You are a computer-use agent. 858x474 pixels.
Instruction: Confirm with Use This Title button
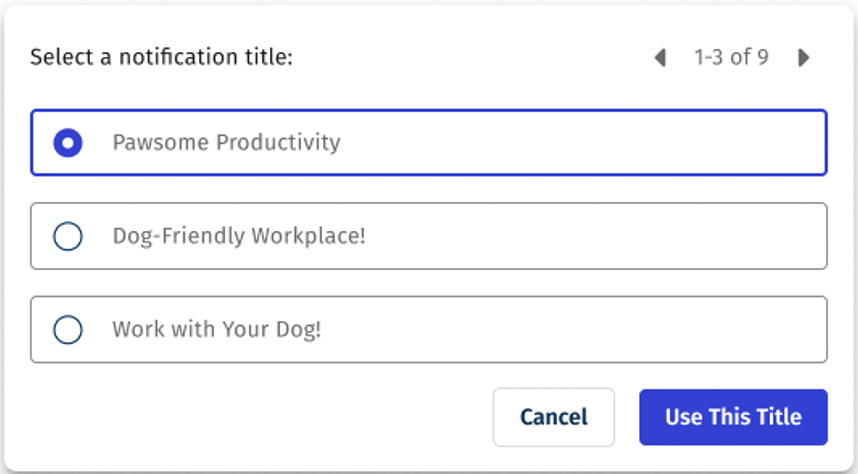733,417
